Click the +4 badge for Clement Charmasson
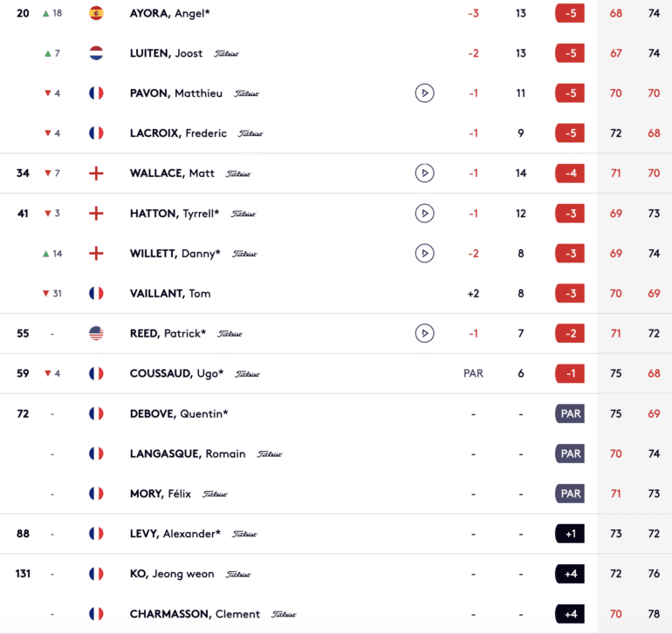Image resolution: width=672 pixels, height=634 pixels. coord(570,614)
